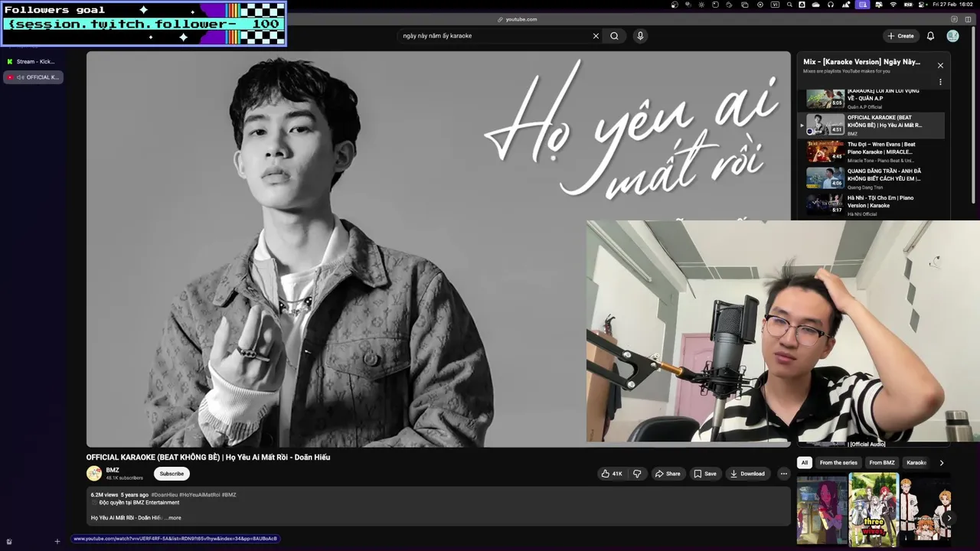Image resolution: width=980 pixels, height=551 pixels.
Task: Select the All filter chip
Action: pos(804,462)
